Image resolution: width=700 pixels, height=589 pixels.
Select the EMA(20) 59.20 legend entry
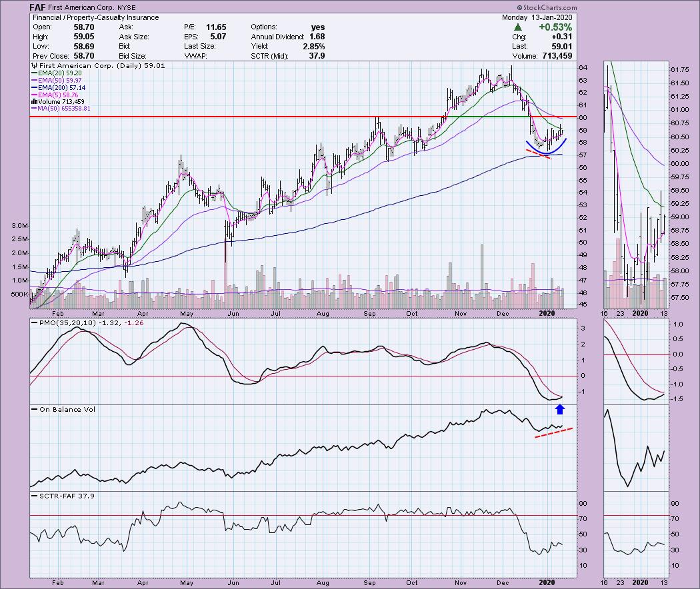pyautogui.click(x=57, y=73)
